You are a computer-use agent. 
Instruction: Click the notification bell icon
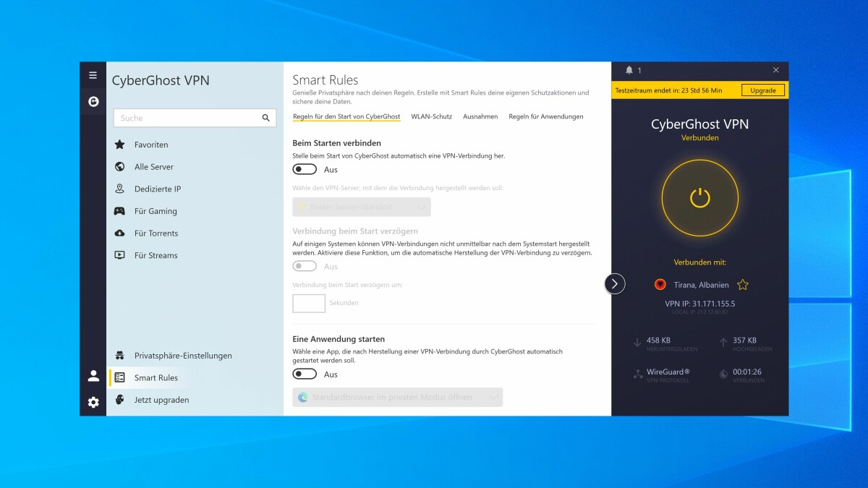coord(629,70)
